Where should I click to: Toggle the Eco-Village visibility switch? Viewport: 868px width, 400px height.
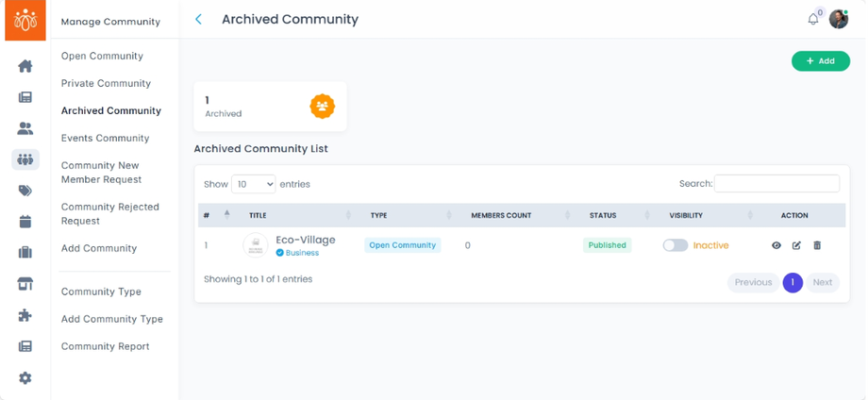pos(675,245)
